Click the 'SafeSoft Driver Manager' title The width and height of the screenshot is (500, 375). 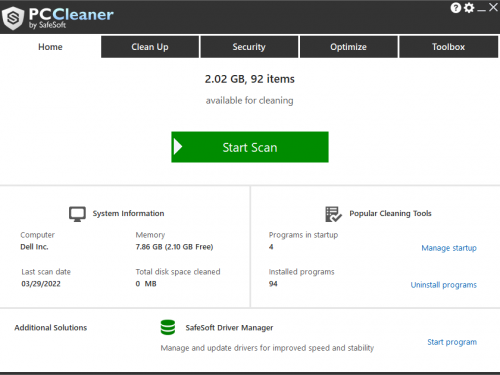pos(229,328)
